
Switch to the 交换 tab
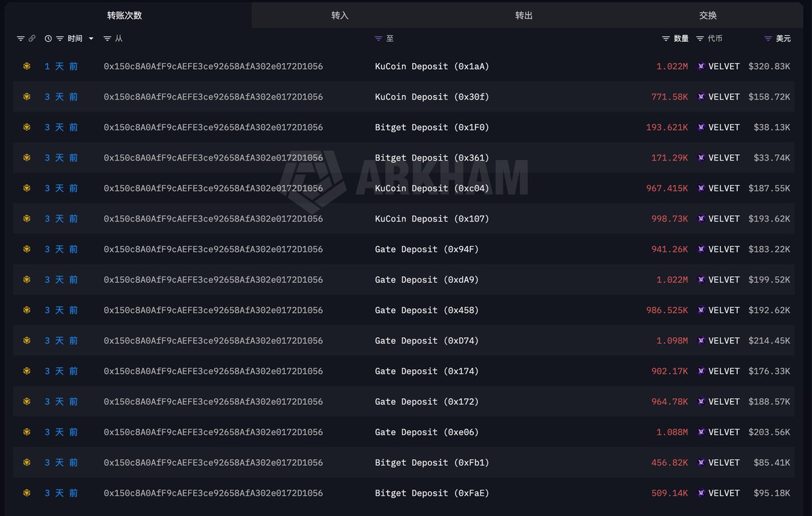(708, 15)
